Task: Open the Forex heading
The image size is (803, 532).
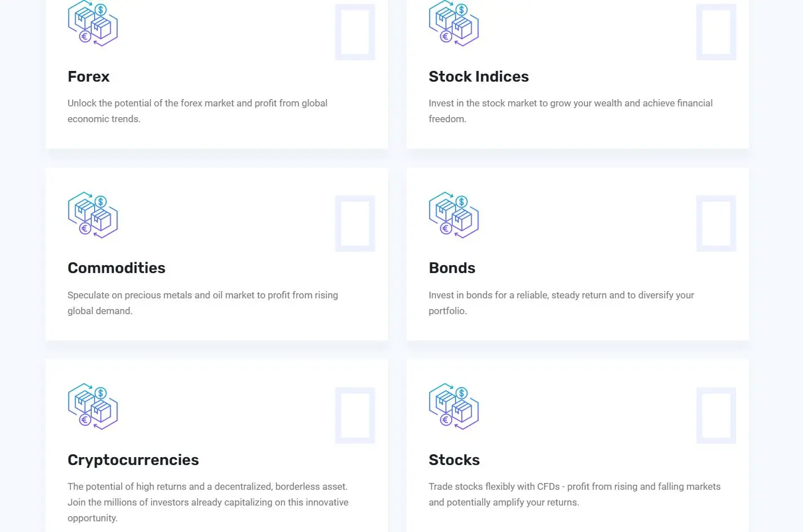Action: pos(88,77)
